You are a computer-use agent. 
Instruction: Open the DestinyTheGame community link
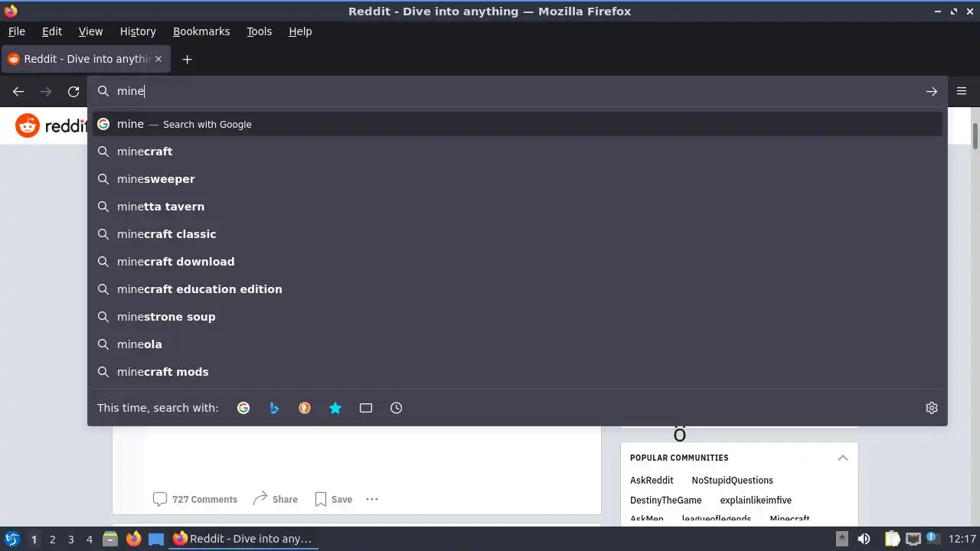click(x=665, y=500)
